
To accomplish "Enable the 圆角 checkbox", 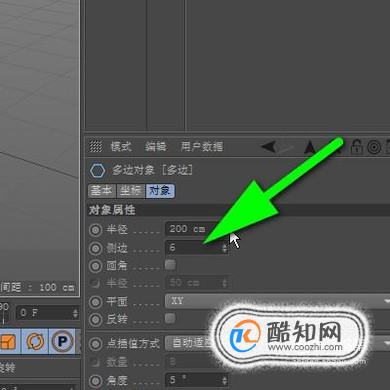I will pos(170,265).
